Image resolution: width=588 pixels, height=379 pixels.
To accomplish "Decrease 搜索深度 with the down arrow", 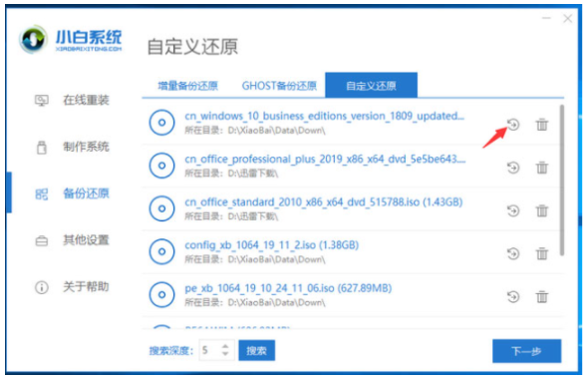I will [225, 354].
